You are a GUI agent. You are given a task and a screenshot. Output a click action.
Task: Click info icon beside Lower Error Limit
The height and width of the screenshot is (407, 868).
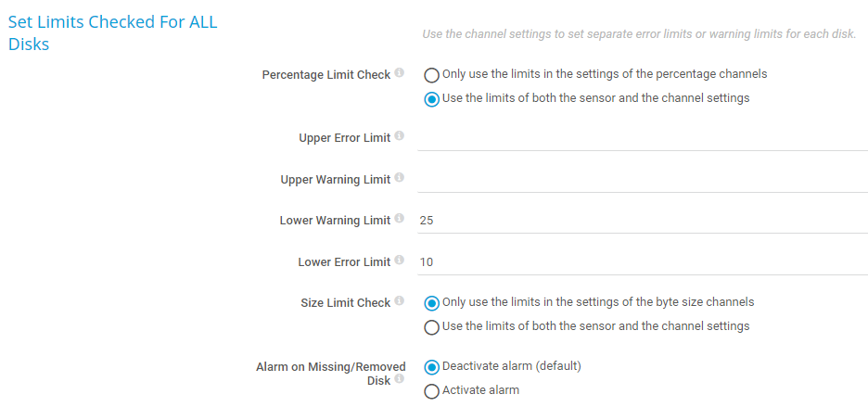[399, 261]
